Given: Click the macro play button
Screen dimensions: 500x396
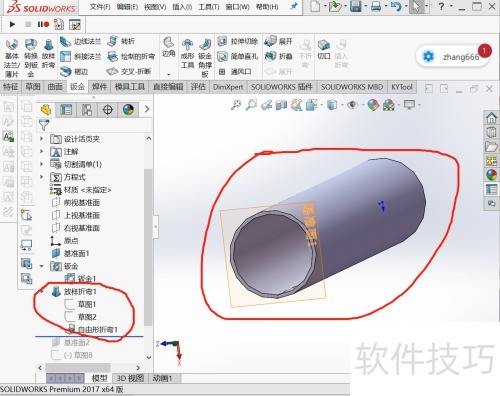Looking at the screenshot, I should pos(12,24).
